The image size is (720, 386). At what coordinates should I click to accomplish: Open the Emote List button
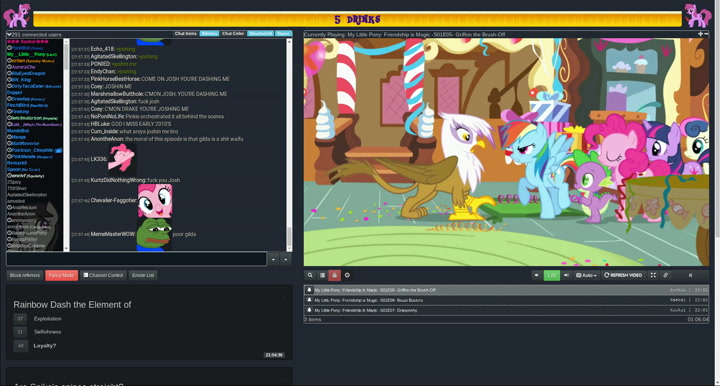coord(143,275)
